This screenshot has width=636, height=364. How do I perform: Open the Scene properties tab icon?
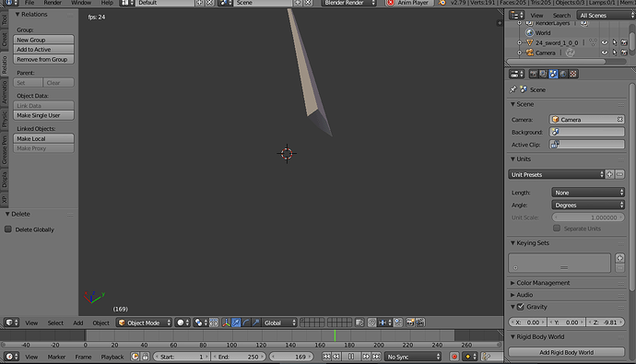pos(553,74)
